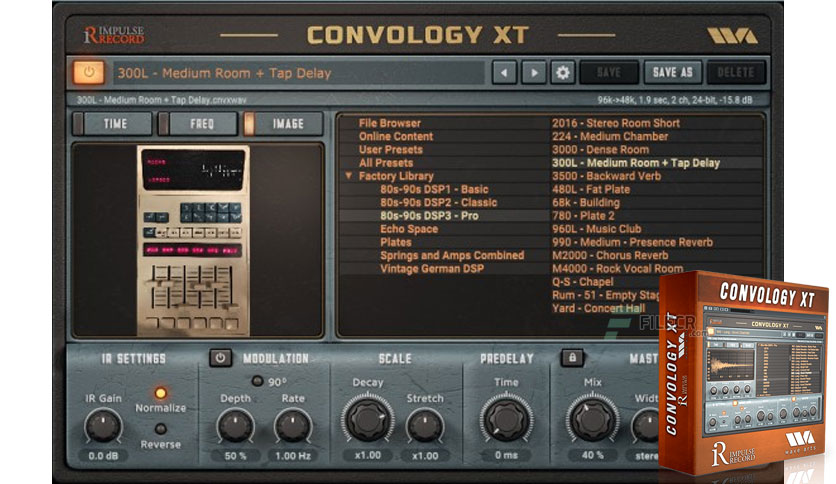The width and height of the screenshot is (836, 484).
Task: Click the Predelay Time knob
Action: coord(506,418)
